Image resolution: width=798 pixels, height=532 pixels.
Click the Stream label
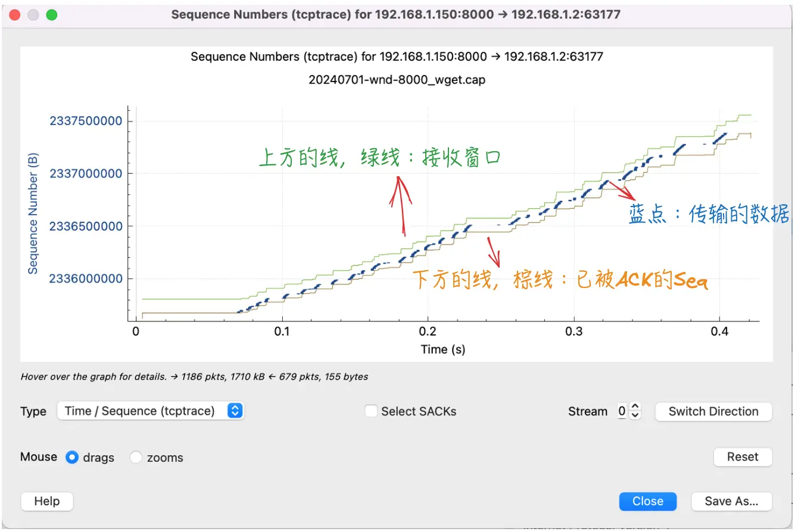tap(588, 411)
